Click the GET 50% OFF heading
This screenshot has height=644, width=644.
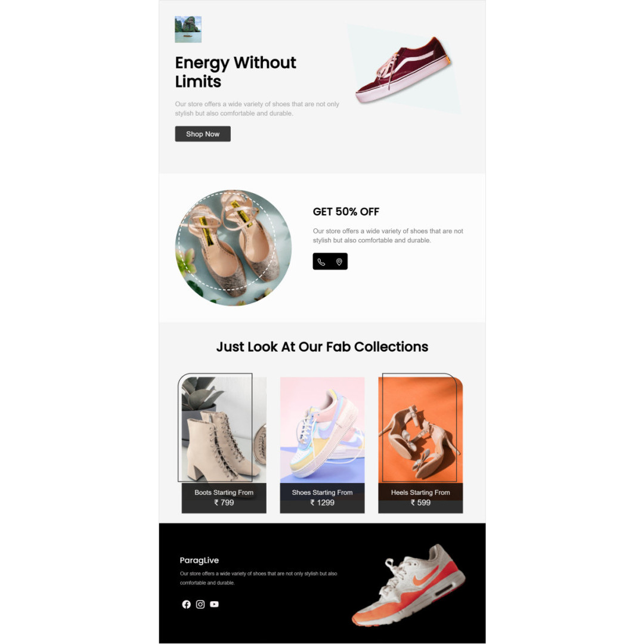click(x=346, y=212)
